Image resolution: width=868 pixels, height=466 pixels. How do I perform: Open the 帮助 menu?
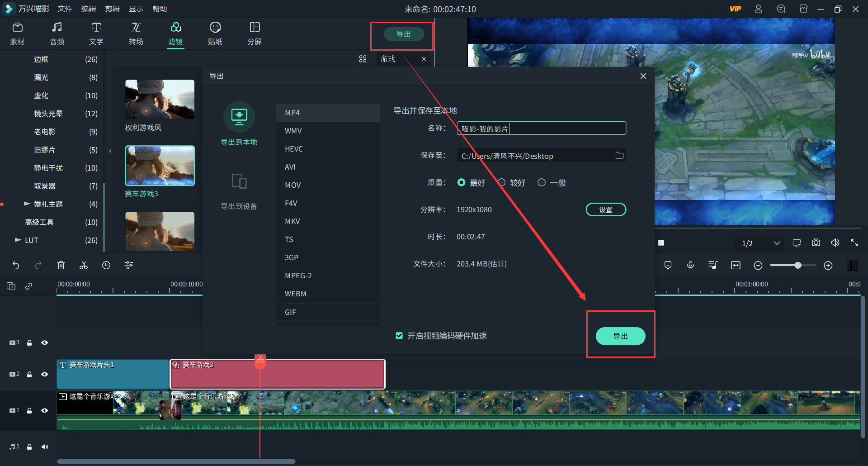(x=159, y=9)
